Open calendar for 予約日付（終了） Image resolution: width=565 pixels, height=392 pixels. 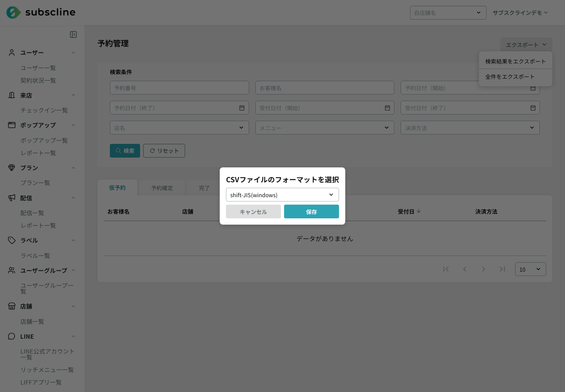pyautogui.click(x=242, y=108)
